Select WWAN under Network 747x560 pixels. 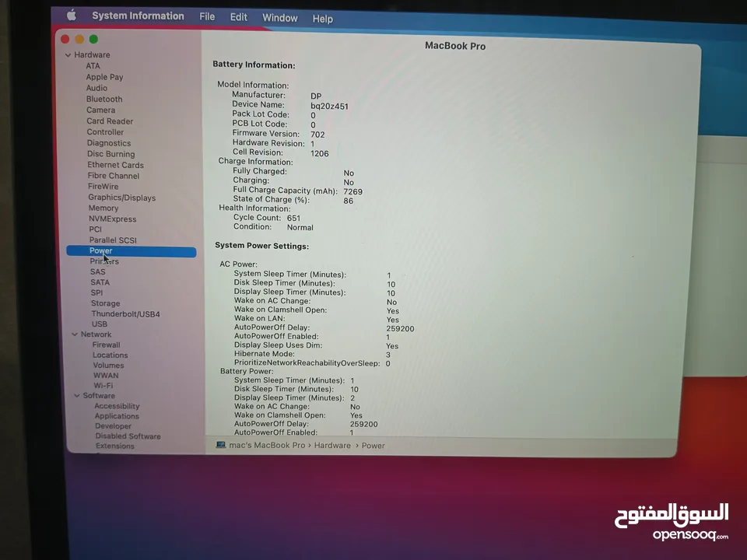tap(106, 375)
